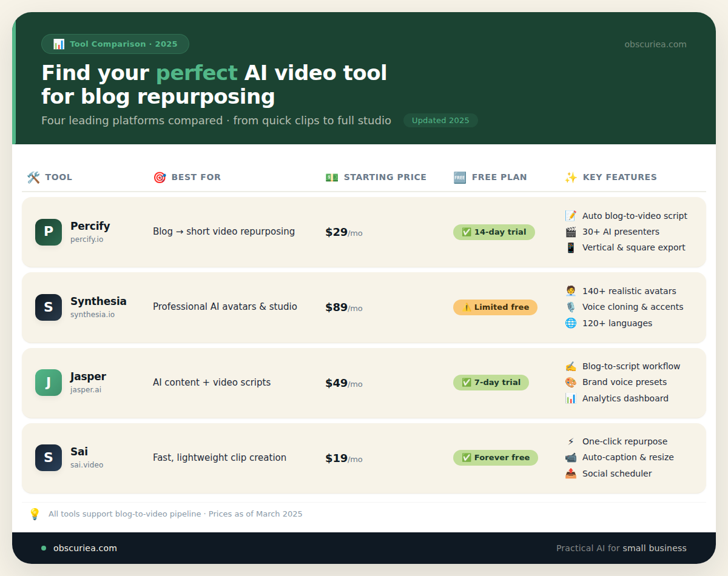Click the camera icon for Auto-caption & resize
This screenshot has width=728, height=576.
[571, 457]
